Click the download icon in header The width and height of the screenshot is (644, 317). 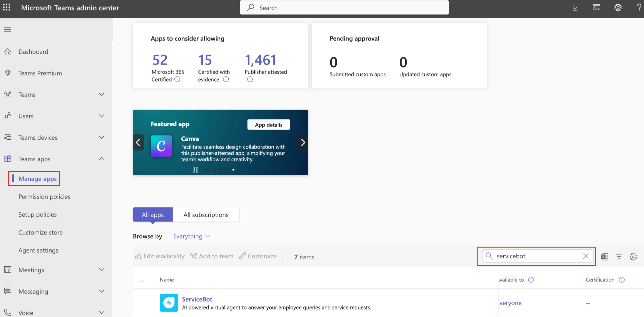pos(575,7)
